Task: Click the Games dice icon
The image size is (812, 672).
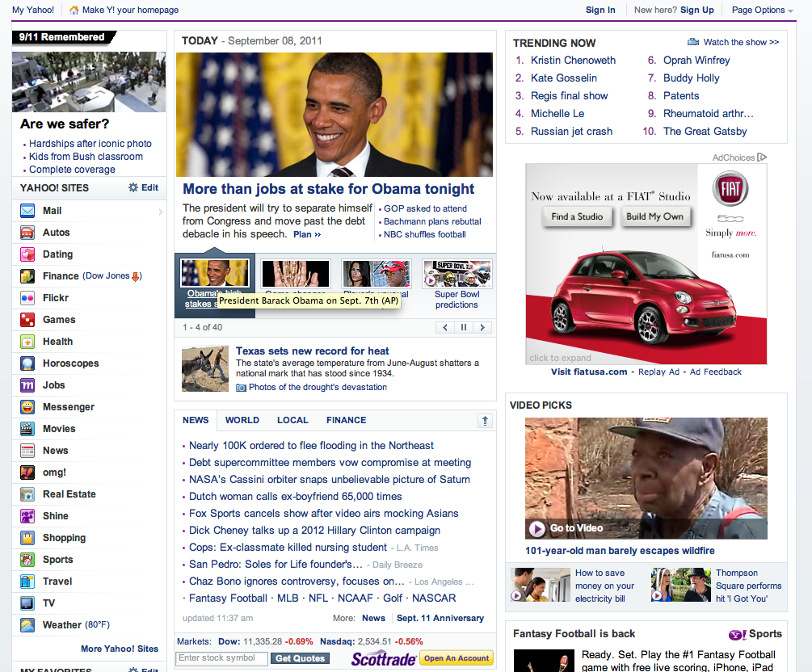Action: tap(27, 319)
